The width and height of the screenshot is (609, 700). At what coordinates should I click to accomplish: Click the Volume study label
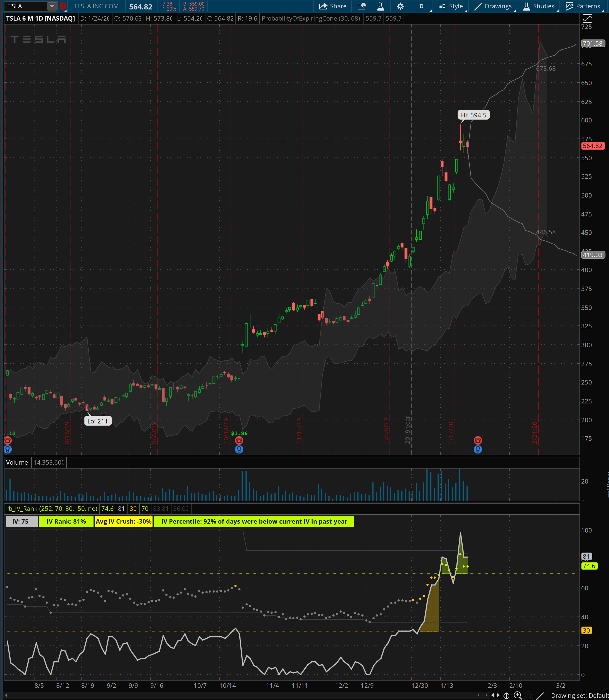click(17, 462)
